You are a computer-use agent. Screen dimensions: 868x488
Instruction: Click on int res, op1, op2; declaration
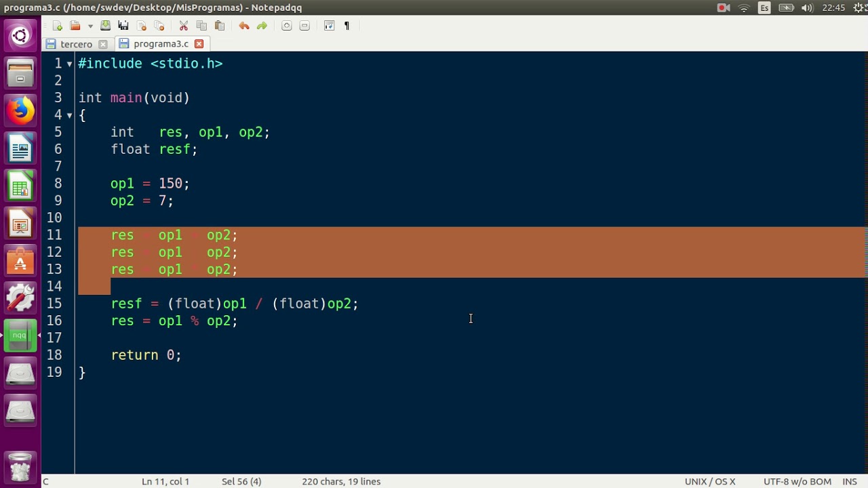(190, 133)
